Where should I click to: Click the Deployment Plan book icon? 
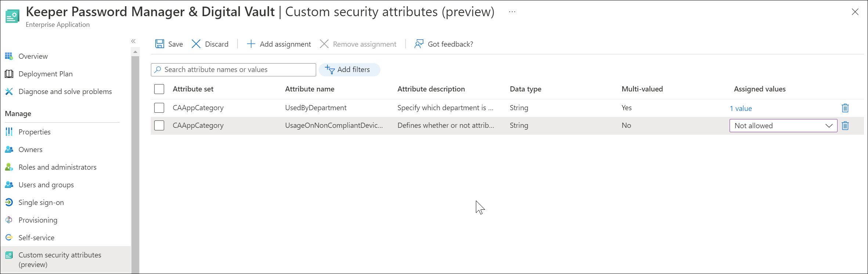[x=9, y=74]
